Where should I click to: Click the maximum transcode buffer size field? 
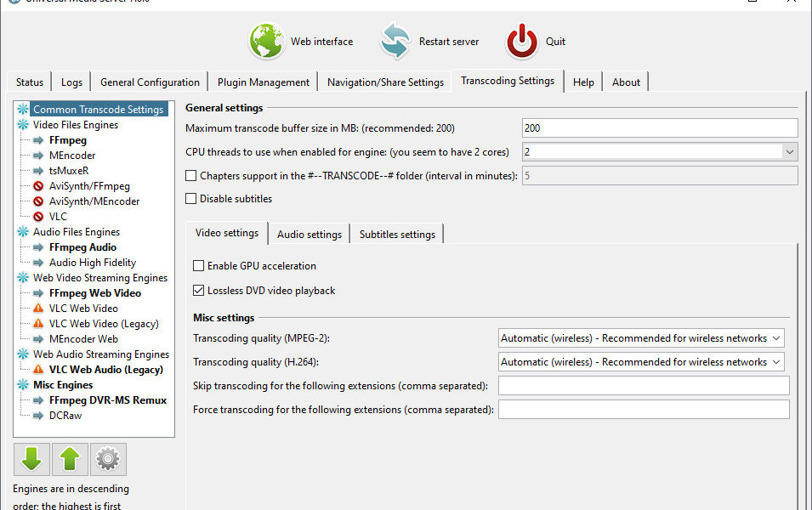pyautogui.click(x=659, y=128)
